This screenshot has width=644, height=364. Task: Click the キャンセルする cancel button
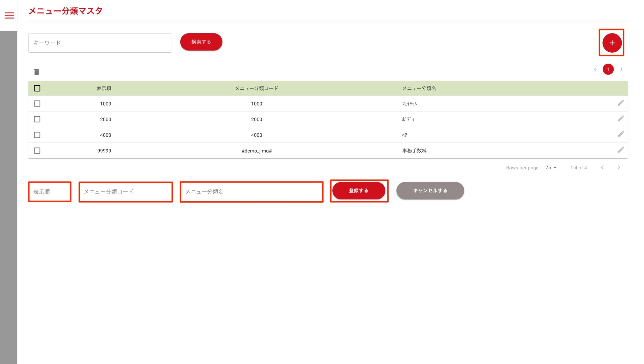coord(430,191)
